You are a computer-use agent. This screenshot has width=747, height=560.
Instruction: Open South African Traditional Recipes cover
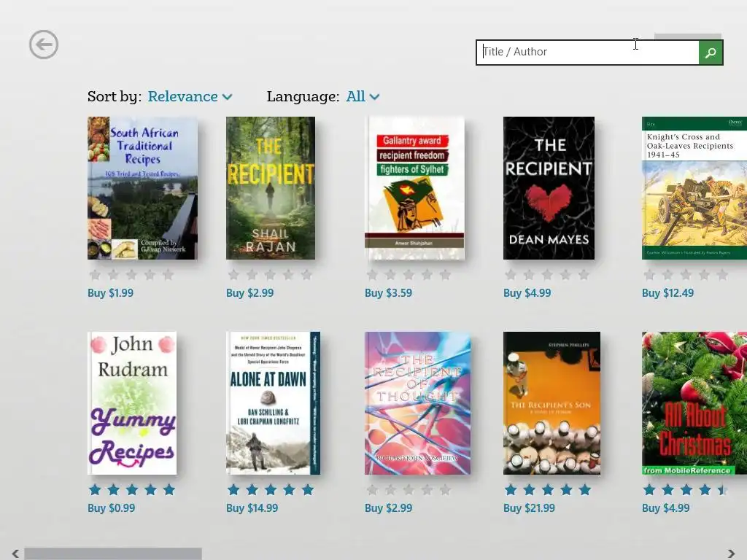click(x=142, y=188)
